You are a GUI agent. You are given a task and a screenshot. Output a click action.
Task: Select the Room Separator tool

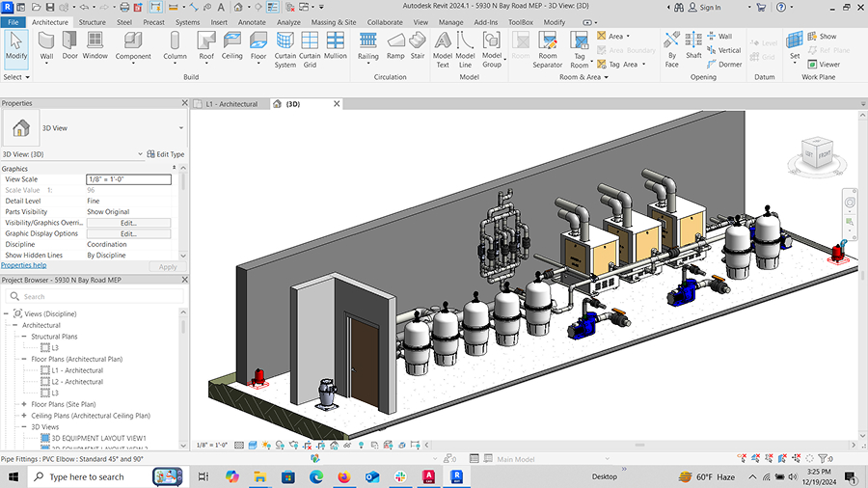(x=548, y=50)
